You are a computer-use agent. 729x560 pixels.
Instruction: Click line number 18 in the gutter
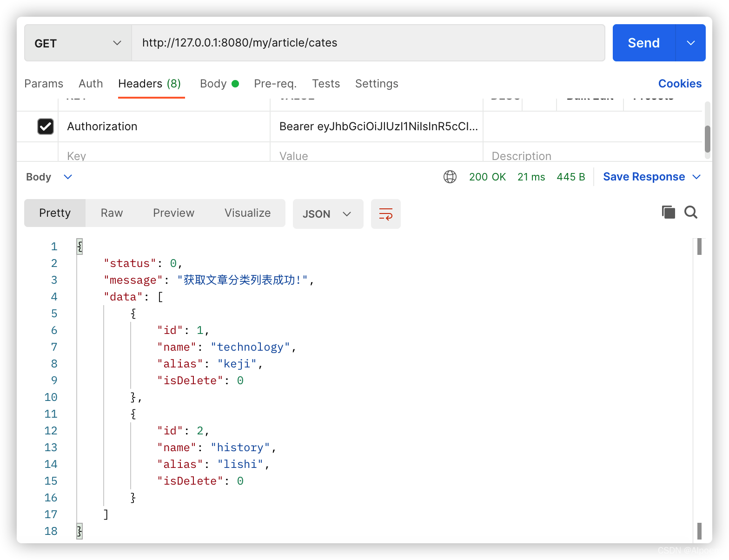(x=51, y=531)
